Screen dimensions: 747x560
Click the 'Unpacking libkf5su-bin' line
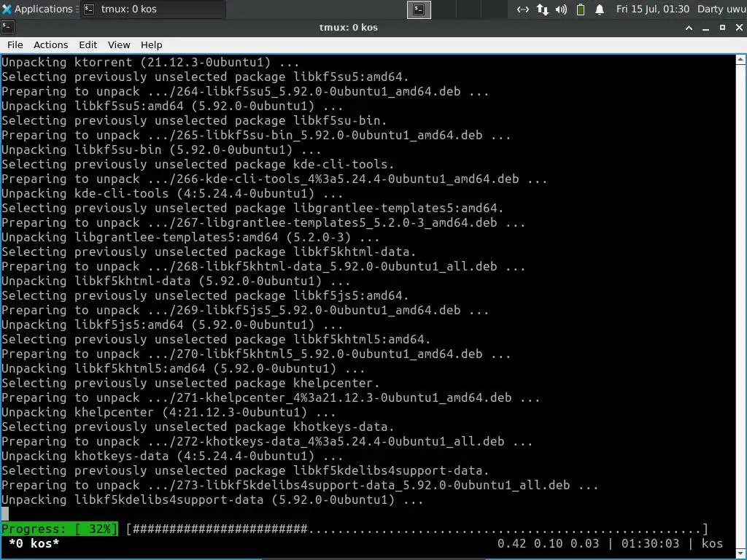coord(161,150)
